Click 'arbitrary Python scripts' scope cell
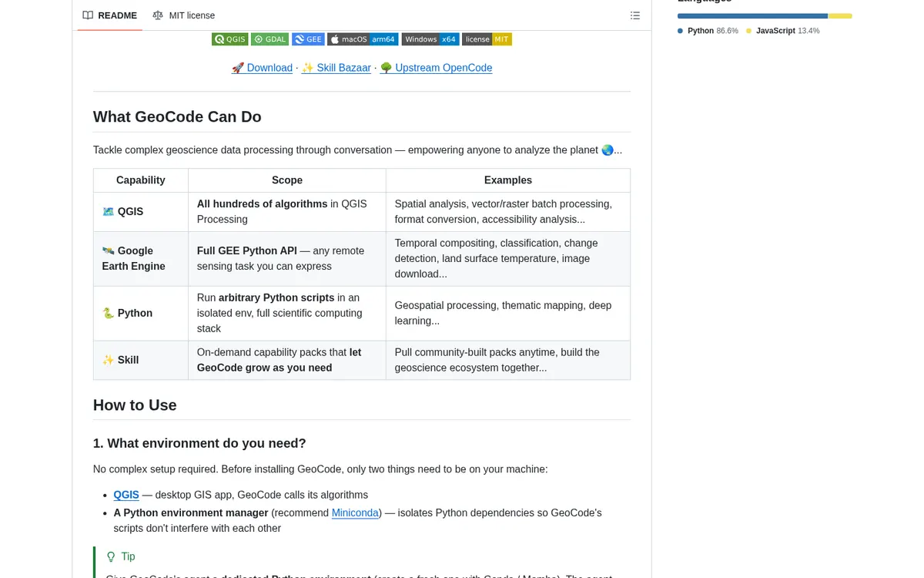This screenshot has width=924, height=578. click(x=287, y=313)
